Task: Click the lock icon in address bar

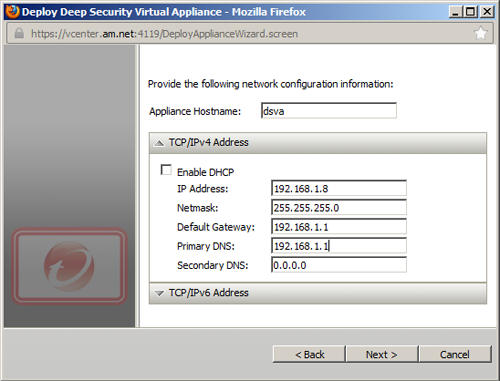Action: [x=19, y=33]
